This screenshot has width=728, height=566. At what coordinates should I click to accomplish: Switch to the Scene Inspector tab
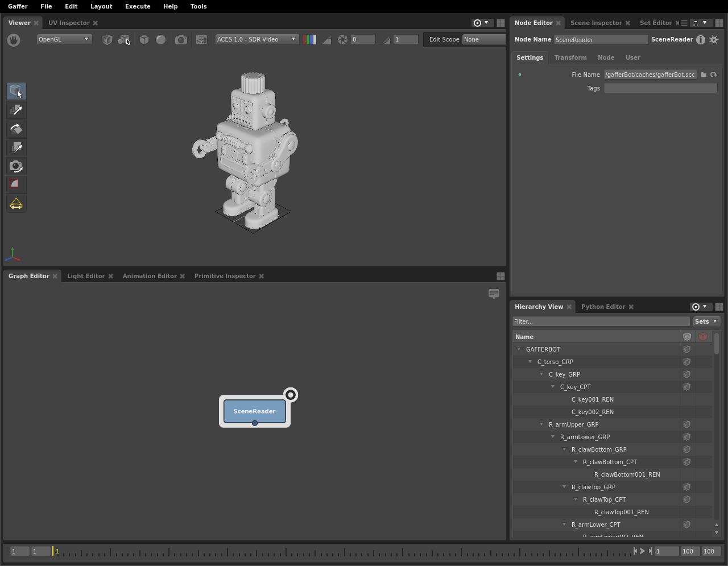[595, 23]
